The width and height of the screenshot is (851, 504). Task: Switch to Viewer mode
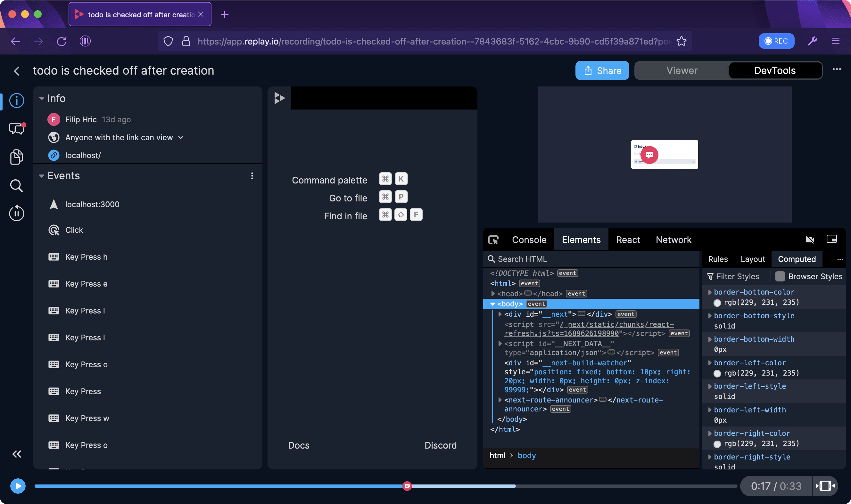[682, 71]
